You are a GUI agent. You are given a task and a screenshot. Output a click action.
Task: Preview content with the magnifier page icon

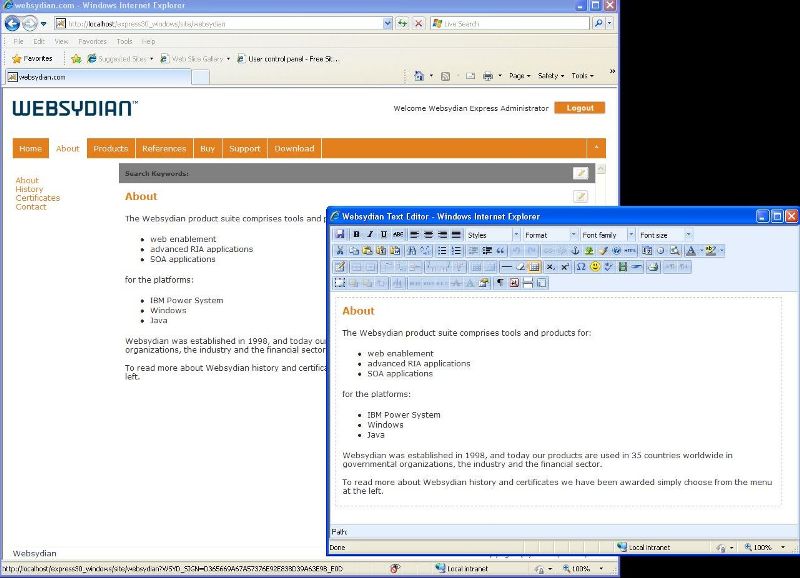click(674, 250)
